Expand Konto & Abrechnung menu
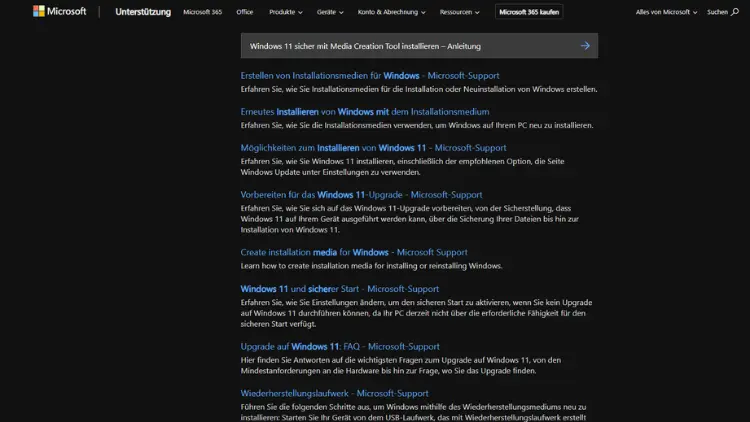 pos(391,12)
